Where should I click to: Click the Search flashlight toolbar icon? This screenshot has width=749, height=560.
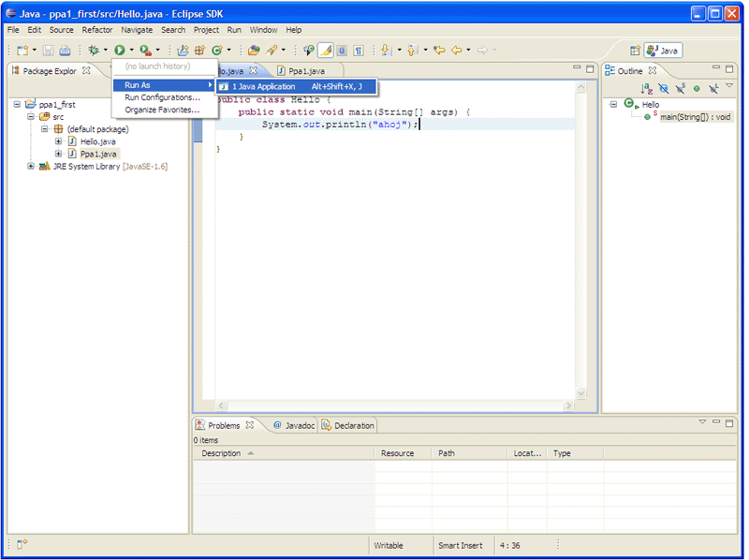pyautogui.click(x=272, y=51)
